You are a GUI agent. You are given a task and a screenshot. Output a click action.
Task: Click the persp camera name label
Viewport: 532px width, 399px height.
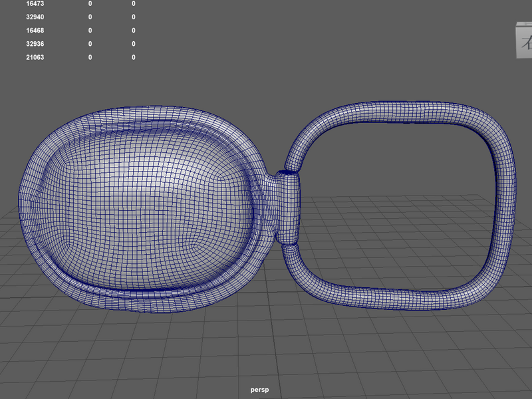click(x=259, y=390)
